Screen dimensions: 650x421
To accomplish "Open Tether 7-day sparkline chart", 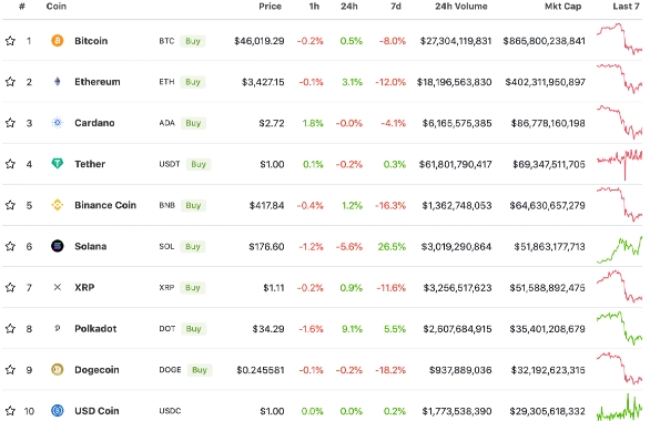I will click(619, 165).
